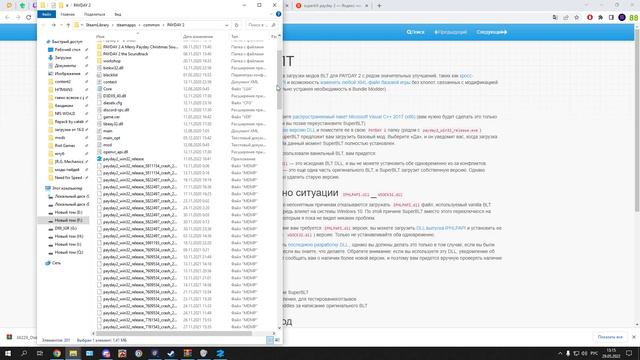Switch Explorer to large icons view
640x360 pixels.
[x=277, y=340]
